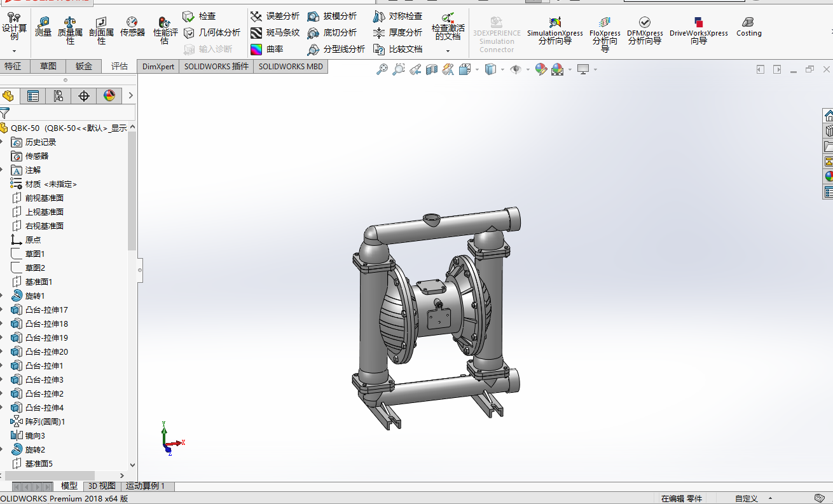833x504 pixels.
Task: Open Compare Documents (比较文档)
Action: click(x=397, y=49)
